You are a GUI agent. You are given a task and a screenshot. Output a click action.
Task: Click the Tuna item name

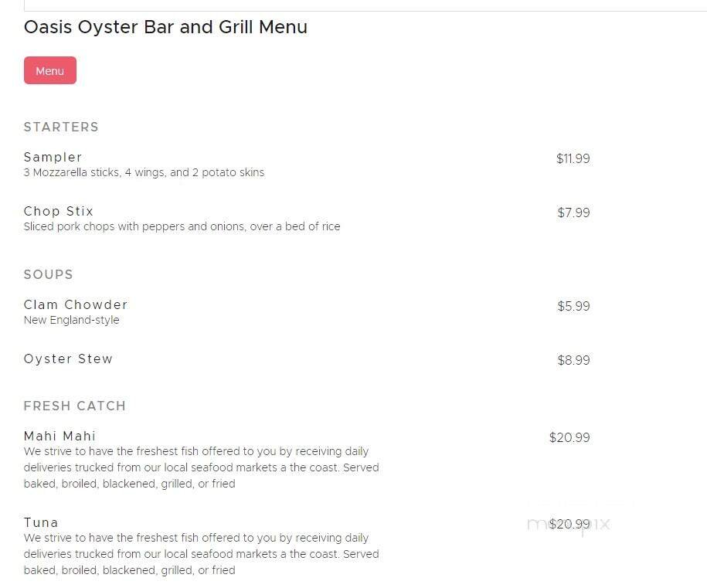click(41, 522)
